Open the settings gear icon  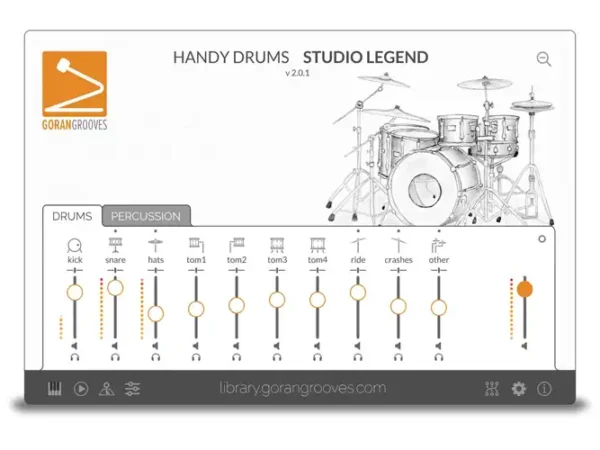tap(518, 389)
